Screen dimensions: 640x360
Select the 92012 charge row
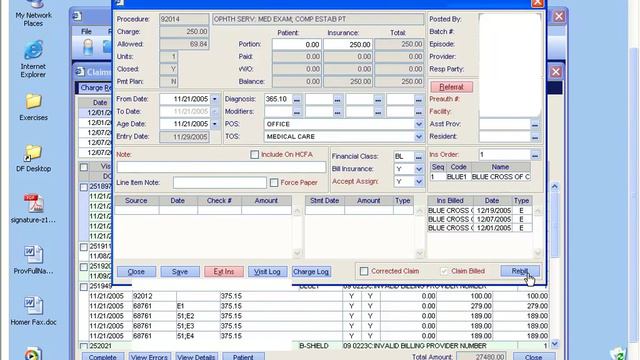319,296
